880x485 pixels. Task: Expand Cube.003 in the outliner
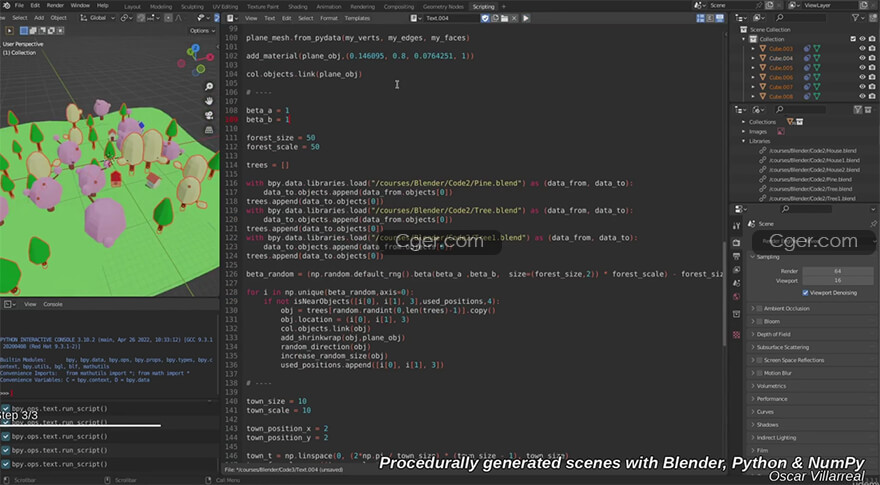(753, 49)
